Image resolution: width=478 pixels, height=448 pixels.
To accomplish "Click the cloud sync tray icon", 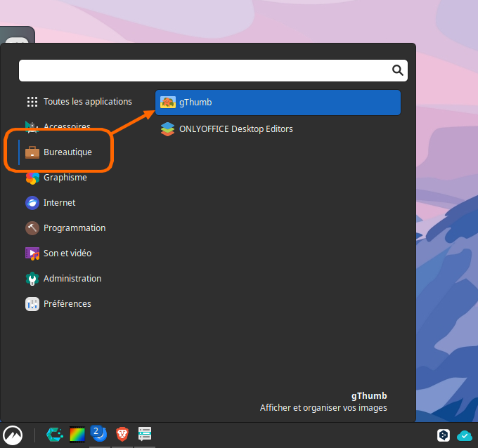I will (465, 435).
